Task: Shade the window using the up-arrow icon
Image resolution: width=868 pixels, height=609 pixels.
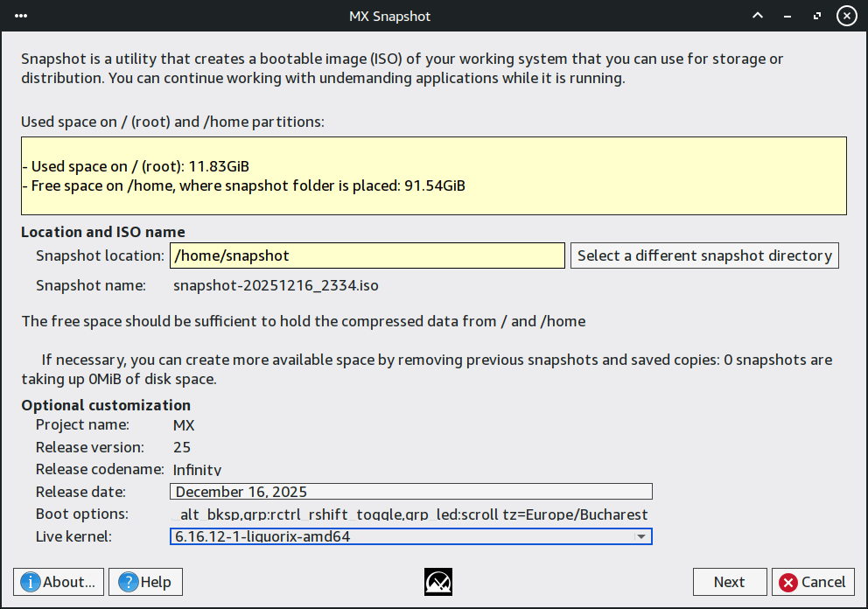Action: pos(758,16)
